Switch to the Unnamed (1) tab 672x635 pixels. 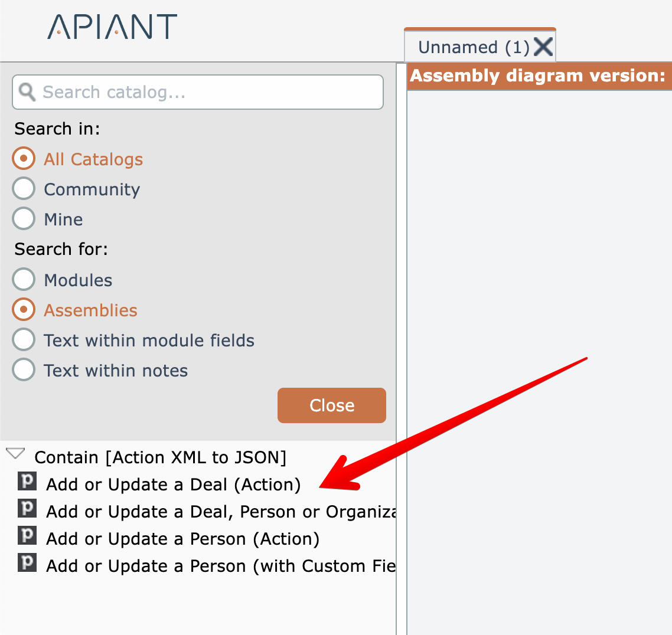tap(473, 47)
